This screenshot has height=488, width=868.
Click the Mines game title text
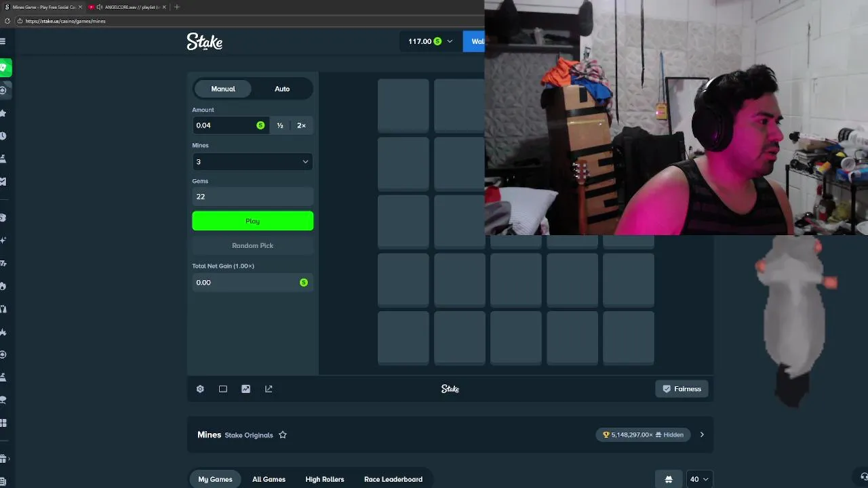[210, 435]
